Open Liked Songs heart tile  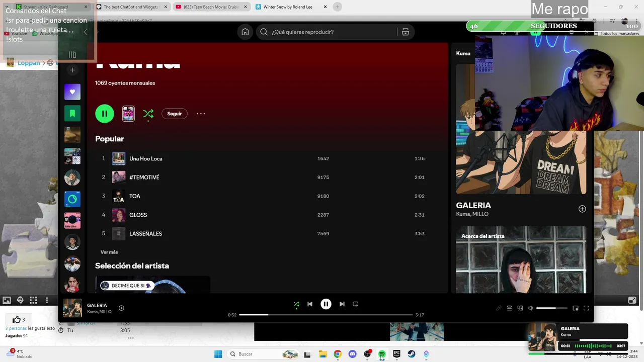72,92
